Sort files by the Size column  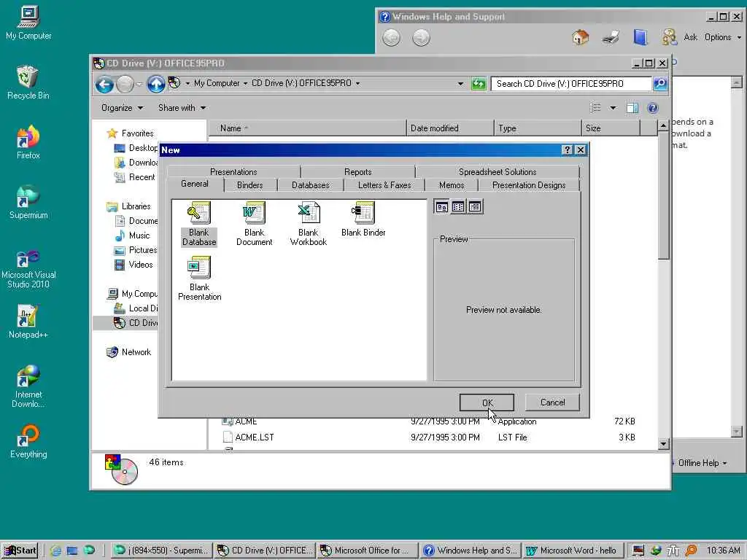pyautogui.click(x=611, y=128)
